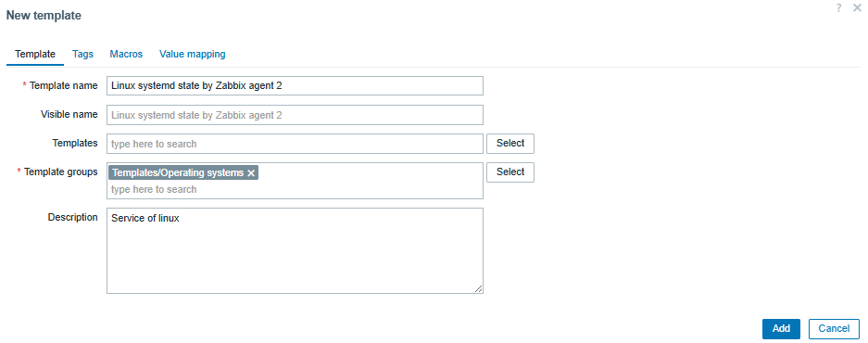Close the New template dialog

click(857, 8)
